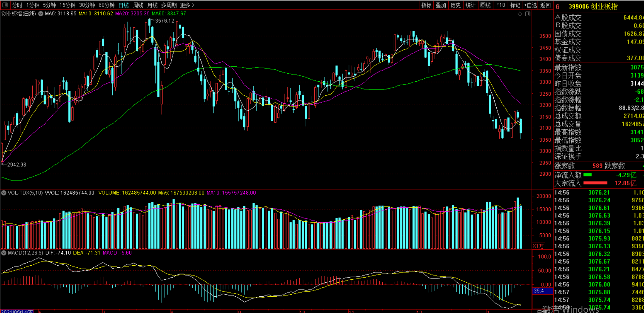Viewport: 644px width, 313px height.
Task: Toggle the right info panel icon
Action: tap(528, 14)
